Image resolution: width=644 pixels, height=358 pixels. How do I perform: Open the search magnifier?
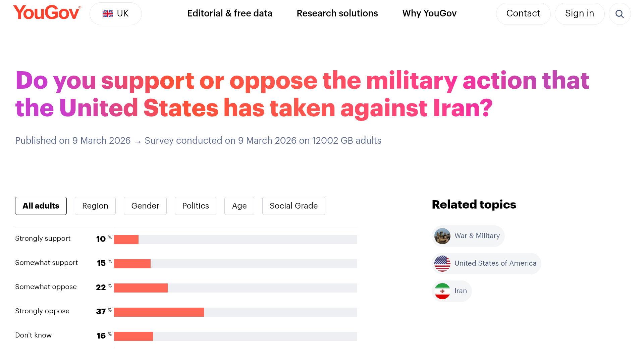(620, 14)
